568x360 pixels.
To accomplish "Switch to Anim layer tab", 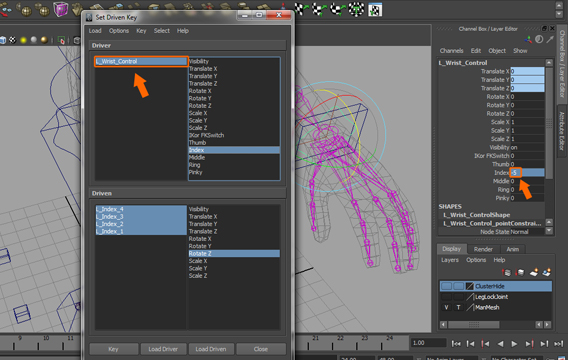I will [513, 249].
